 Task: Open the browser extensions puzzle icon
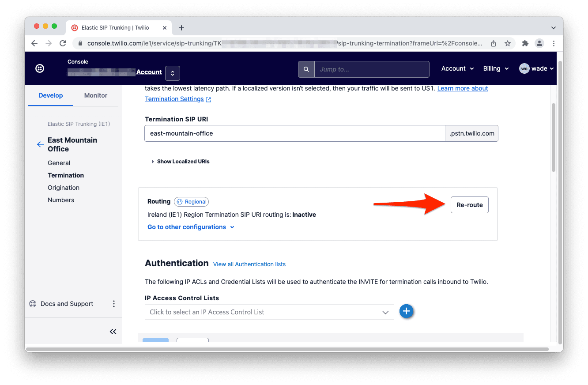tap(525, 43)
